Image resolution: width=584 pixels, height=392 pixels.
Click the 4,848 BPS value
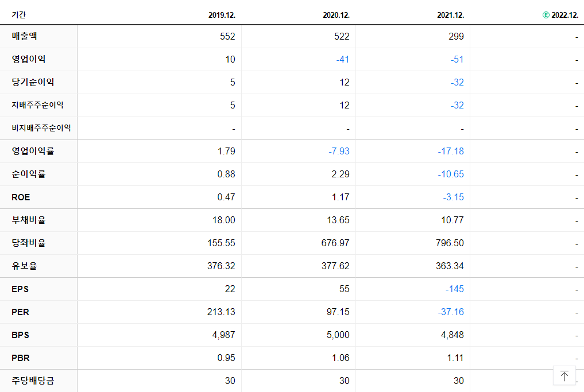click(x=452, y=335)
